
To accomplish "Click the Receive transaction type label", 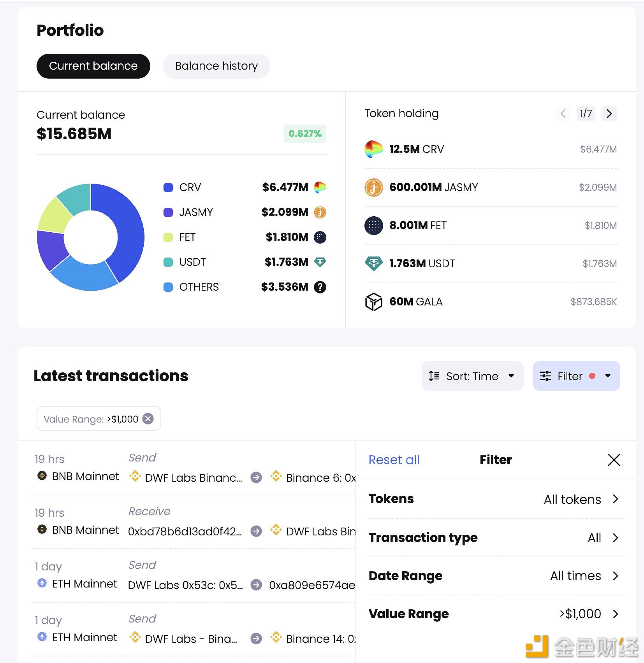I will (150, 511).
